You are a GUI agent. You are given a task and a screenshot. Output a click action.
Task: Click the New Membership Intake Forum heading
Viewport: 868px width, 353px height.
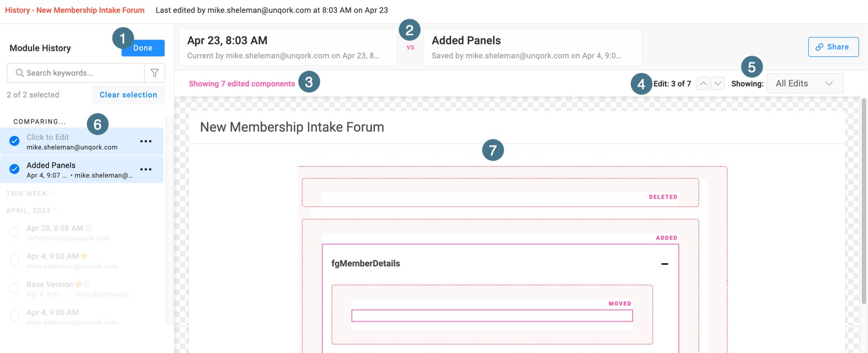tap(292, 127)
